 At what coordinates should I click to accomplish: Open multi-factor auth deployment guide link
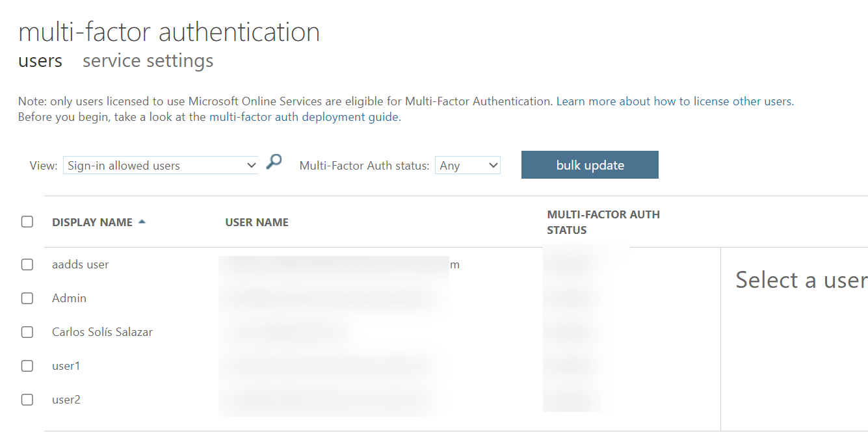[x=305, y=118]
